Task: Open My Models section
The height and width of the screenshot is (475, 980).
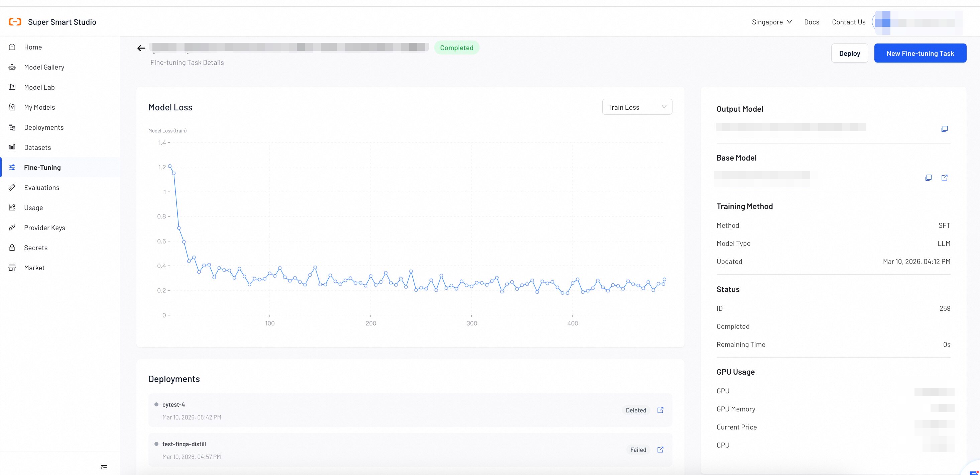Action: [60, 107]
